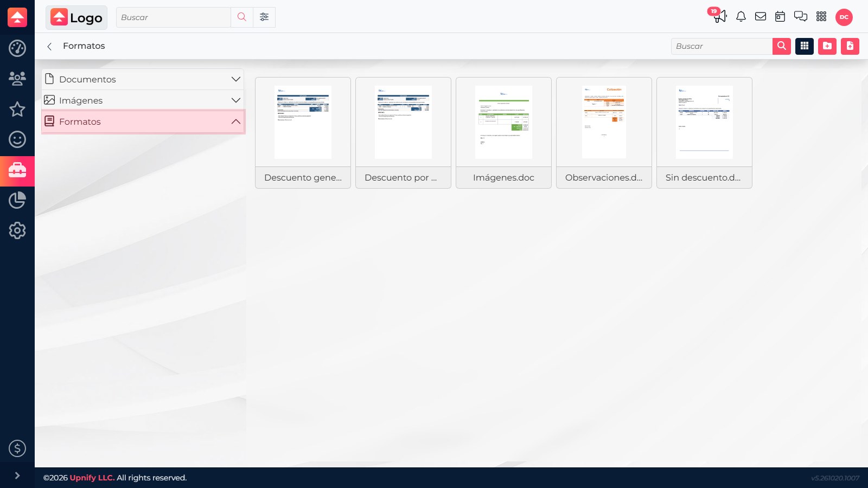This screenshot has height=488, width=868.
Task: Open the dollar sign icon in sidebar
Action: pos(17,448)
